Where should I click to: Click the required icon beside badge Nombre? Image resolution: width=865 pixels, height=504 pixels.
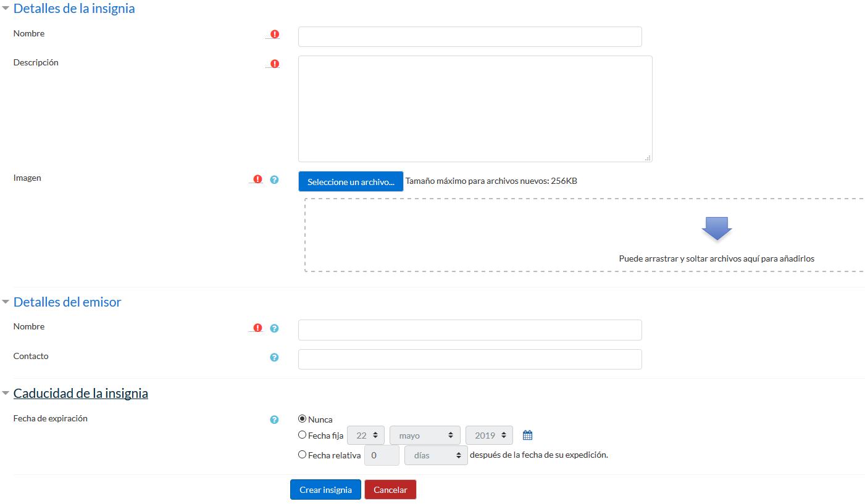tap(275, 35)
